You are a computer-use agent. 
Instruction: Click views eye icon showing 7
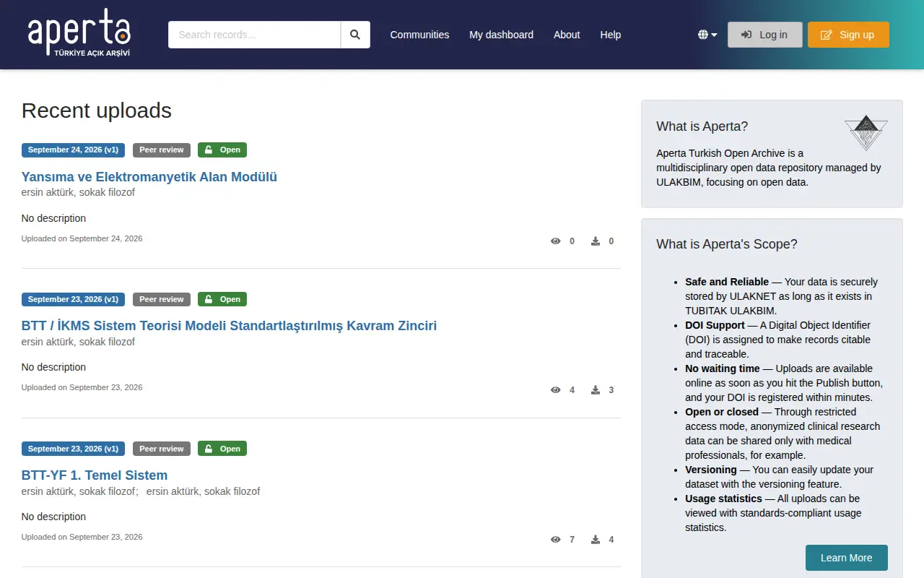[555, 540]
